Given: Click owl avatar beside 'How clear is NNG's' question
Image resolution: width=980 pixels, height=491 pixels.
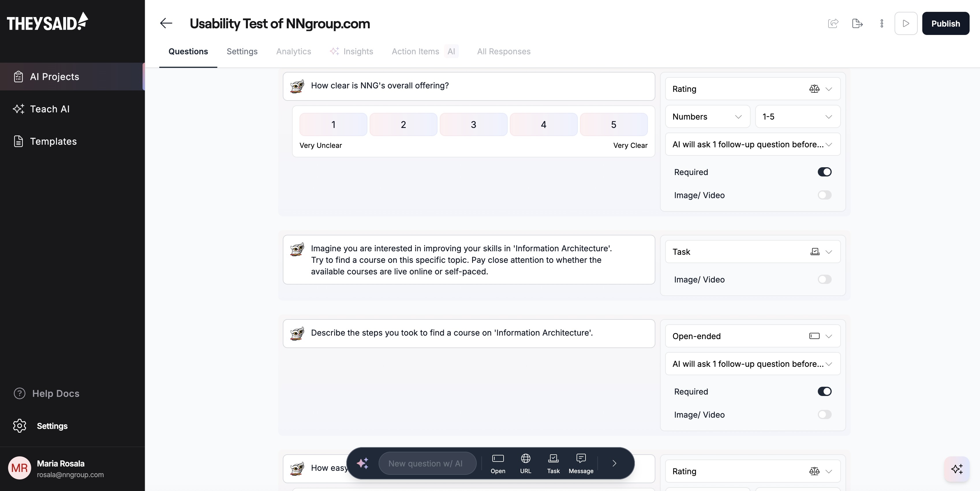Looking at the screenshot, I should [297, 86].
